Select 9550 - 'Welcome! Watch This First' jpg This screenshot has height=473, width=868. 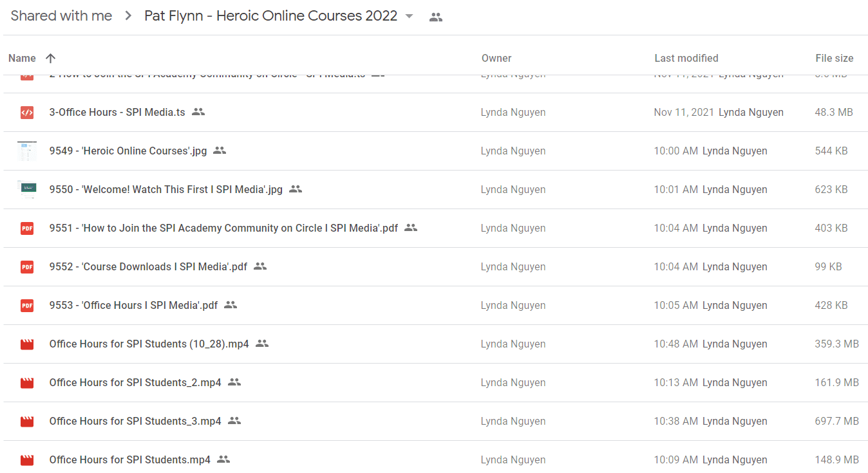click(166, 189)
